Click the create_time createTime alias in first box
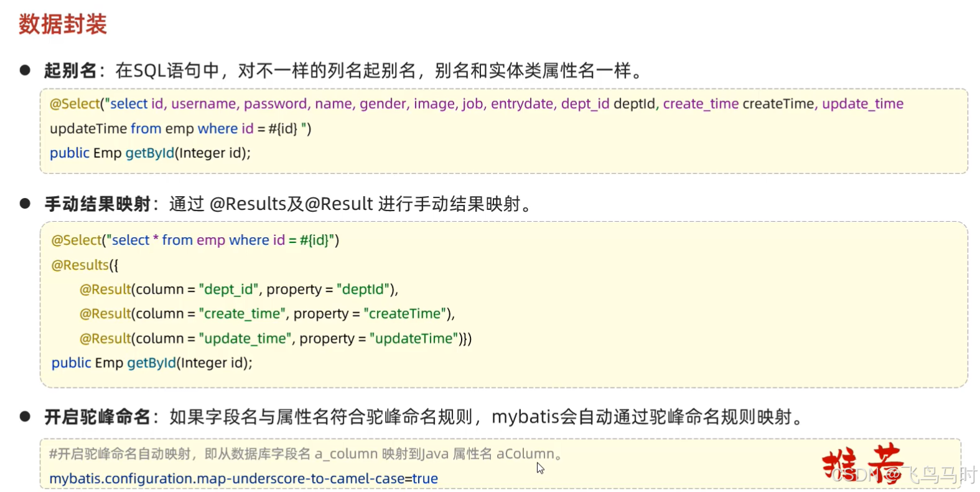The height and width of the screenshot is (492, 980). (740, 103)
